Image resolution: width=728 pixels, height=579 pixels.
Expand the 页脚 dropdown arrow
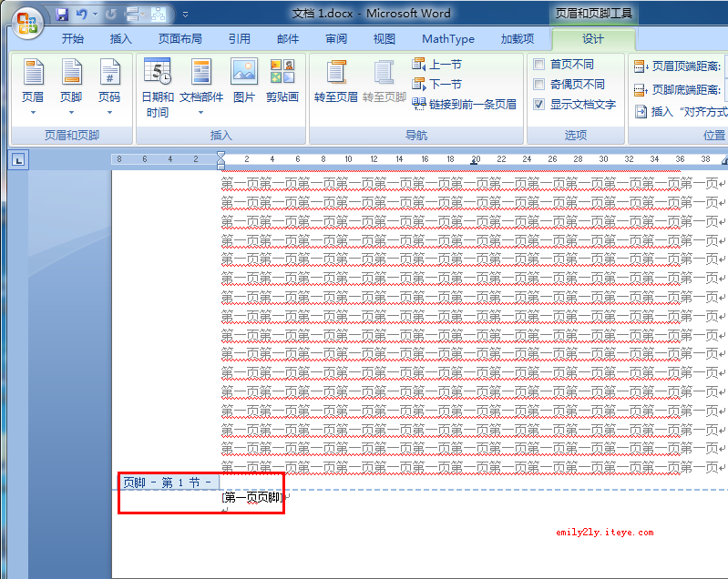click(71, 112)
